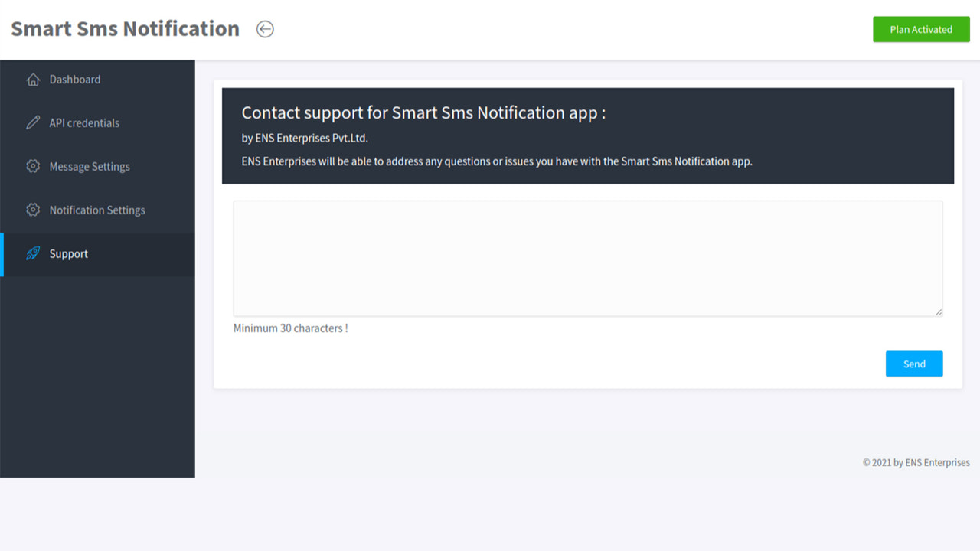Select the API credentials sidebar entry
The width and height of the screenshot is (980, 551).
[84, 122]
